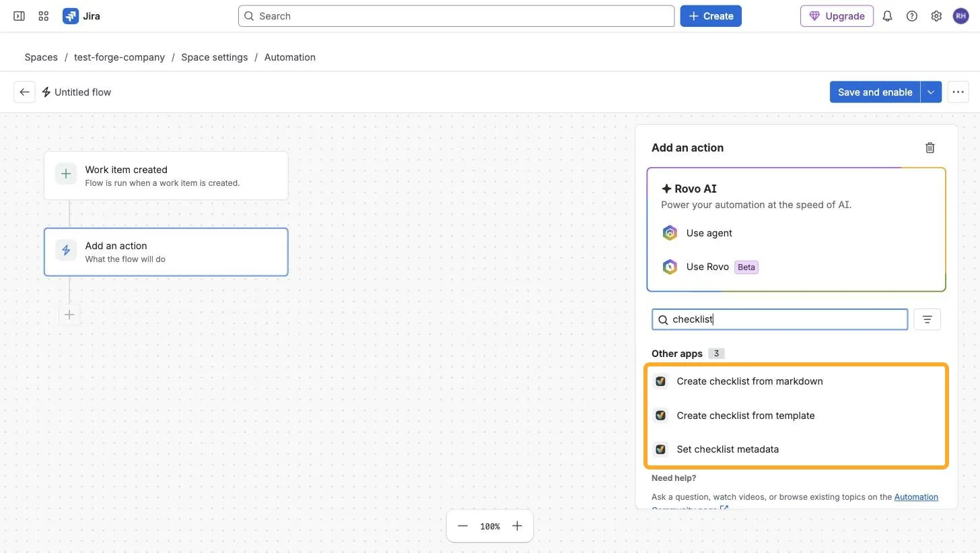This screenshot has width=980, height=553.
Task: Open the three-dot more options menu
Action: pos(958,92)
